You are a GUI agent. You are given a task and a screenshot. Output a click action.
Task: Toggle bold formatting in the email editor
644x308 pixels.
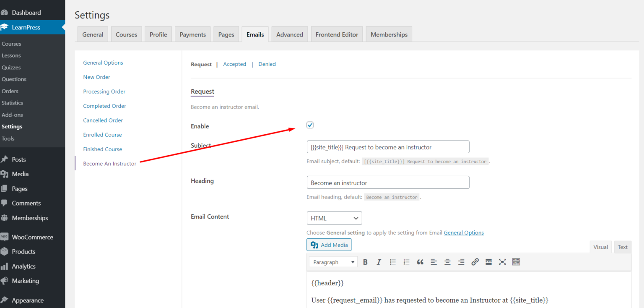point(365,261)
